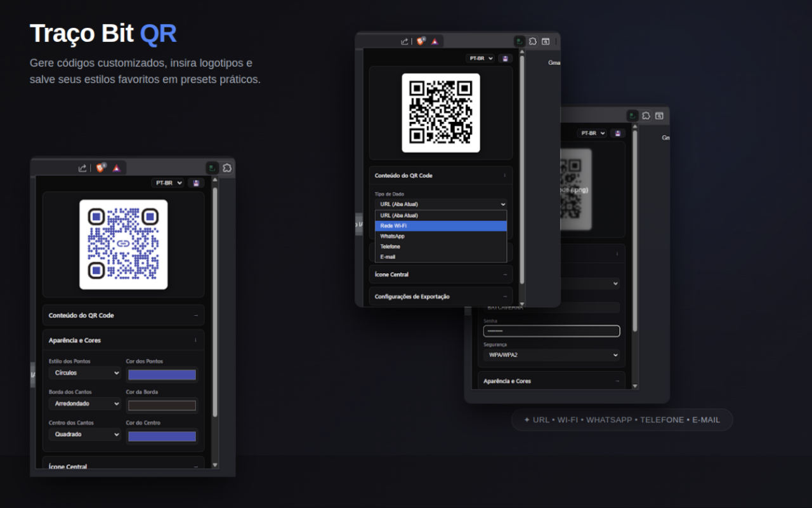
Task: Click the Senha password field
Action: 551,331
